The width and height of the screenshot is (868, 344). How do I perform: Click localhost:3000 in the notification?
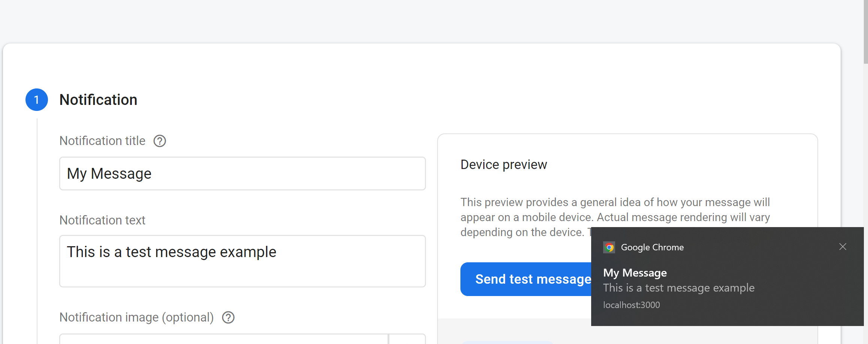coord(631,305)
